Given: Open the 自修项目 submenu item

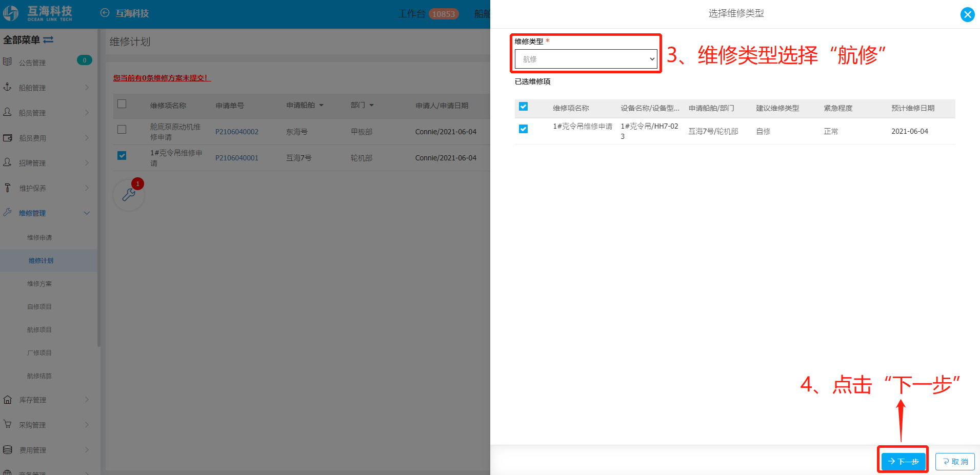Looking at the screenshot, I should tap(39, 307).
